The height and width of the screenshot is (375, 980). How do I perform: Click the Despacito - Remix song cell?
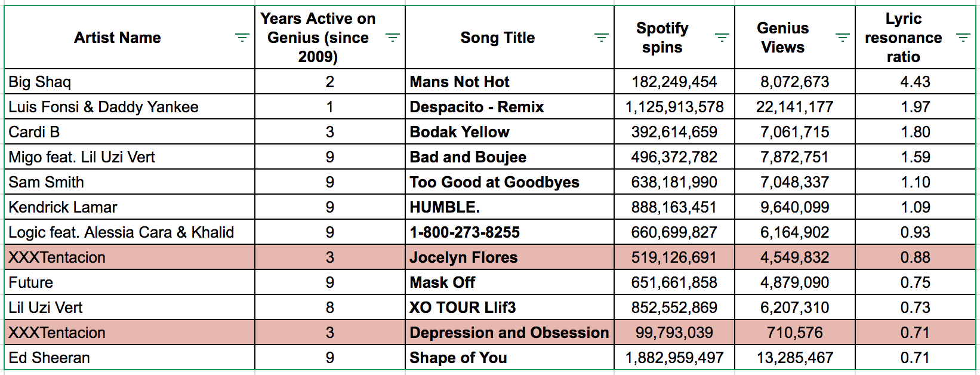(510, 106)
